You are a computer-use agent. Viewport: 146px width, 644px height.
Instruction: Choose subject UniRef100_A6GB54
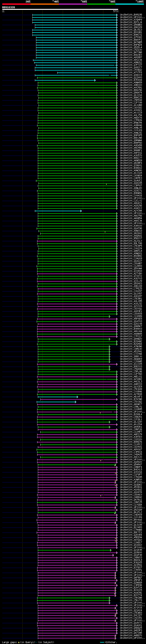(x=131, y=218)
